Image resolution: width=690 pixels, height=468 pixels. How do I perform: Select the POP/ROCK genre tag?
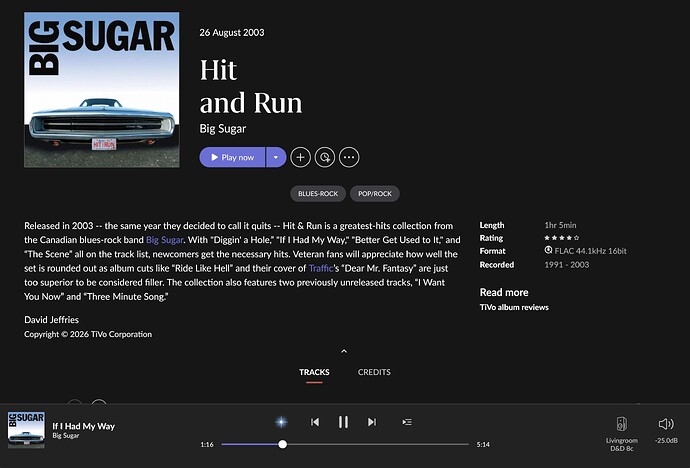374,194
